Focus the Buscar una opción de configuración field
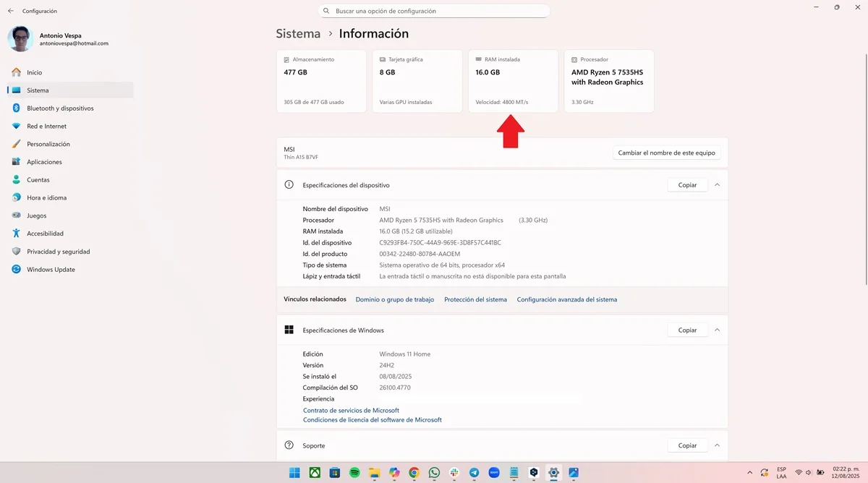 click(x=434, y=11)
